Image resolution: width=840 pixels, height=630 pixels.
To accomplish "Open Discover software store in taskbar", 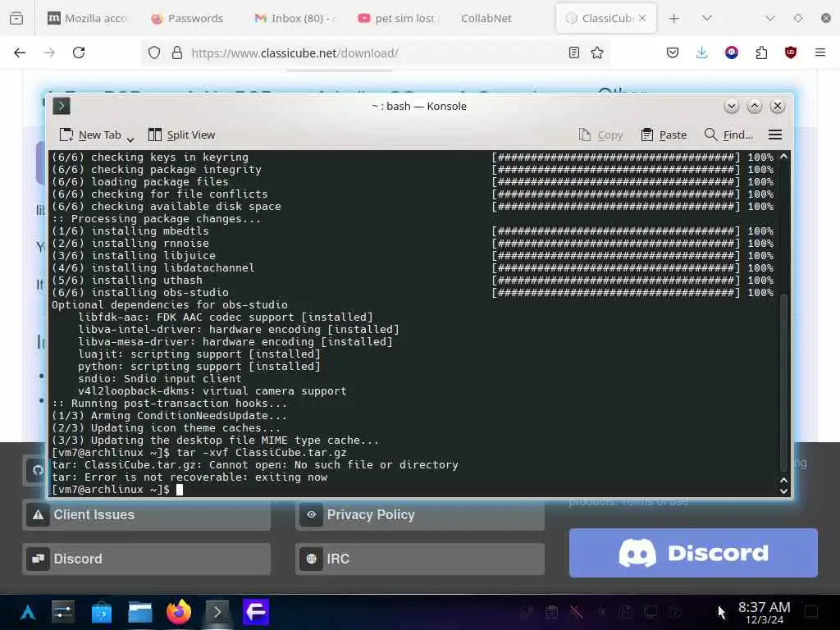I will click(101, 612).
